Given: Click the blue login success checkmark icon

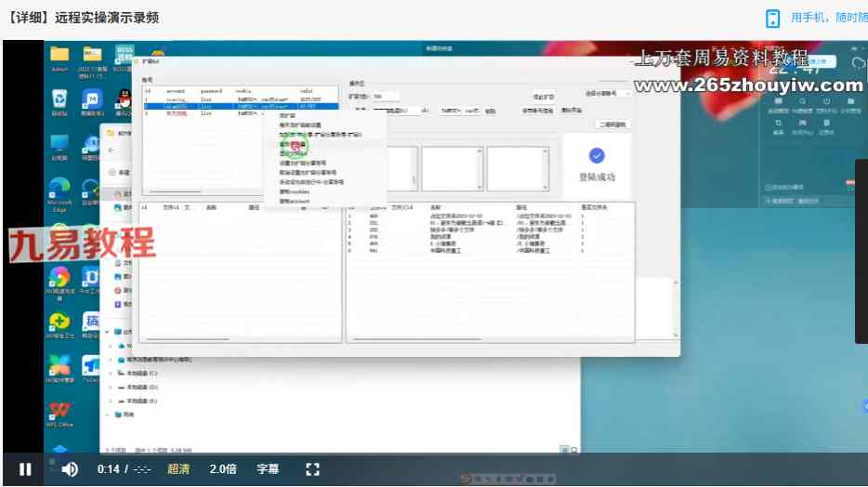Looking at the screenshot, I should [597, 156].
